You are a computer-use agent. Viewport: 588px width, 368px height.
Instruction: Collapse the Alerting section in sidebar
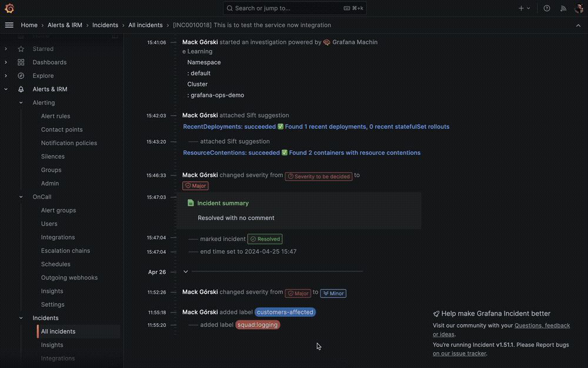[21, 103]
